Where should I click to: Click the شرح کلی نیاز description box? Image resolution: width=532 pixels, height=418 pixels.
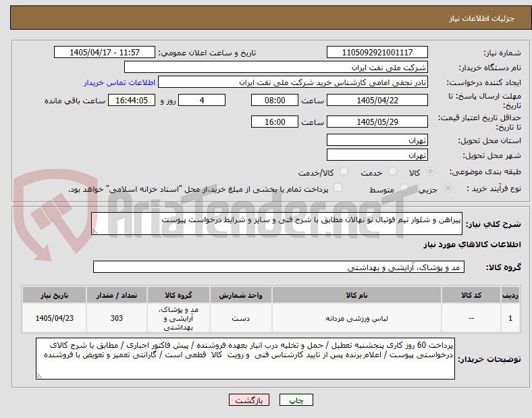(x=277, y=224)
